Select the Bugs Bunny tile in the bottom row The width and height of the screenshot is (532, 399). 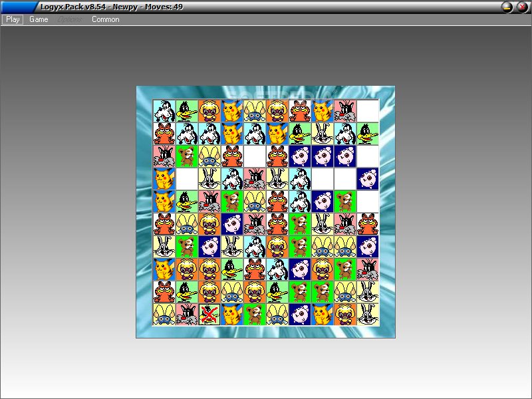(x=368, y=315)
